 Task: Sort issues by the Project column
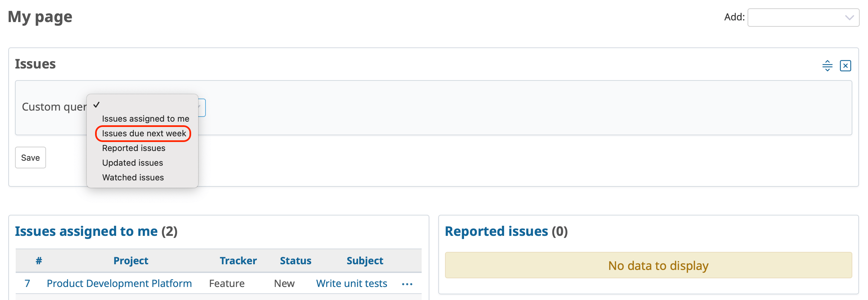coord(131,261)
